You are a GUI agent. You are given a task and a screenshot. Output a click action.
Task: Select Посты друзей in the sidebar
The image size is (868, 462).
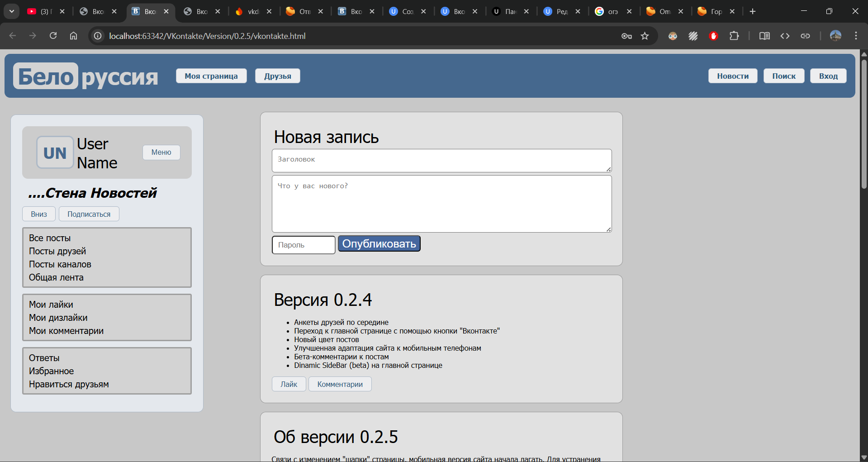pyautogui.click(x=57, y=251)
